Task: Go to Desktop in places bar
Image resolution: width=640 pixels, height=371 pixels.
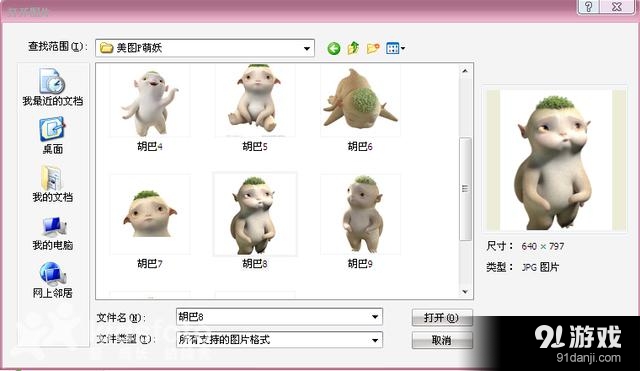Action: click(x=53, y=136)
